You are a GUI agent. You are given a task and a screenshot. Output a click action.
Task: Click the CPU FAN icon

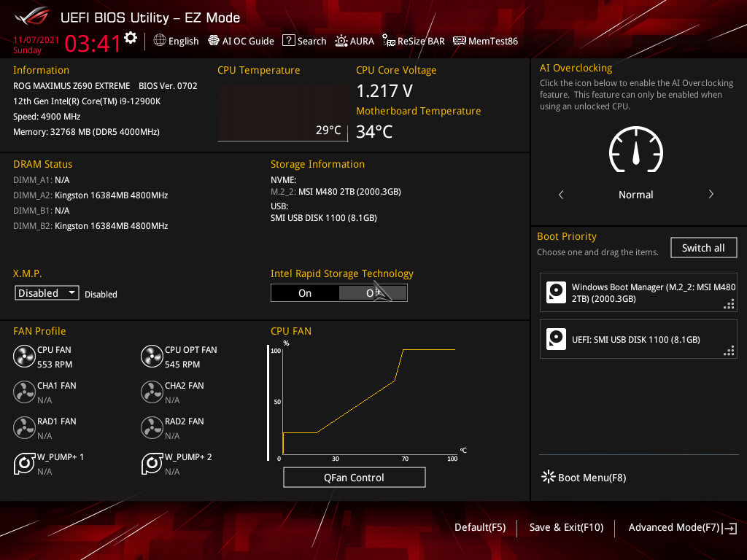[24, 356]
